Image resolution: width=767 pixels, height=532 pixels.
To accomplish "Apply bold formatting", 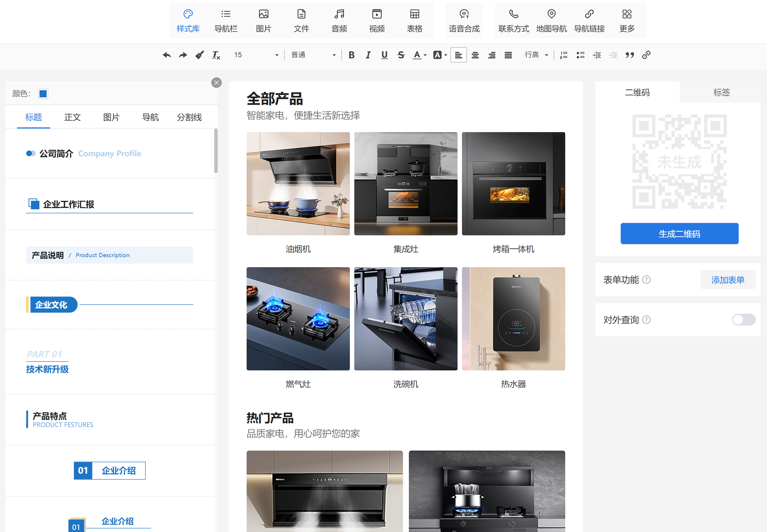I will pos(351,55).
